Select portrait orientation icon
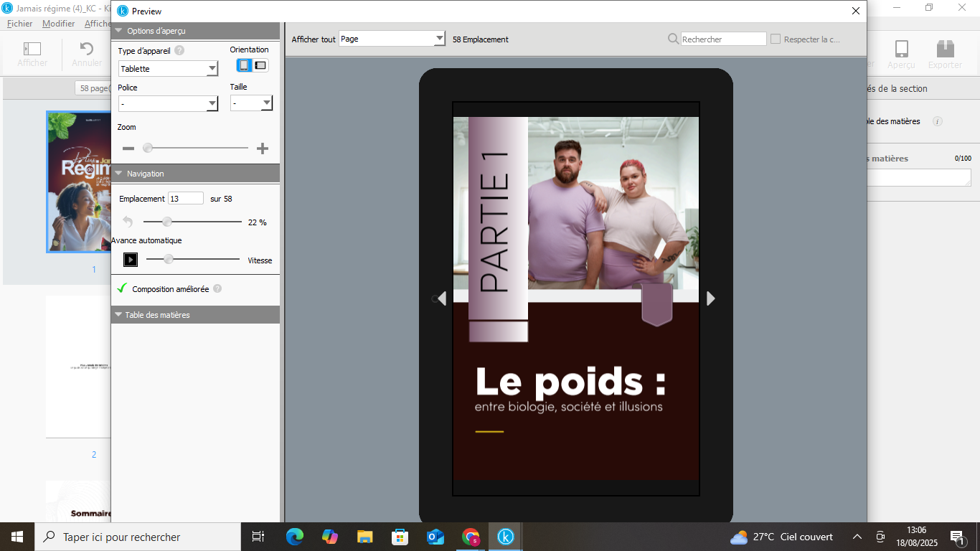 pos(245,65)
